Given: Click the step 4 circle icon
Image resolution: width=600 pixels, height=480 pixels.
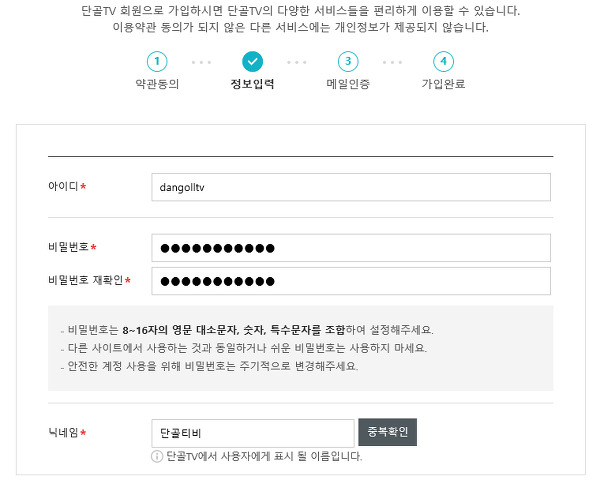Looking at the screenshot, I should (x=442, y=61).
